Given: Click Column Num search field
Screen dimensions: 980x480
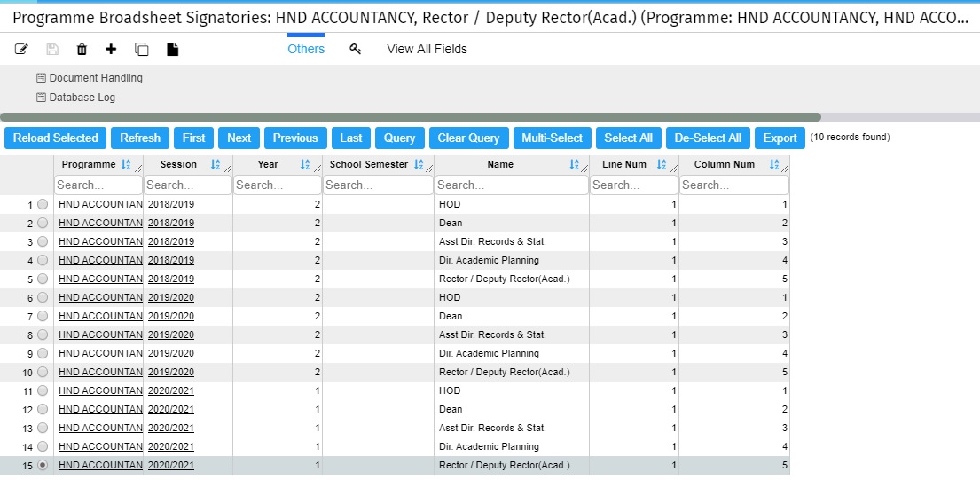Looking at the screenshot, I should [x=734, y=185].
